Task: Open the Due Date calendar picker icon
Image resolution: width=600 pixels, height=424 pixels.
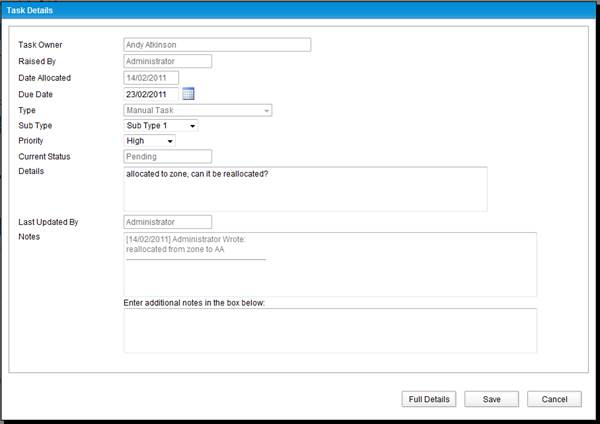Action: [x=188, y=94]
